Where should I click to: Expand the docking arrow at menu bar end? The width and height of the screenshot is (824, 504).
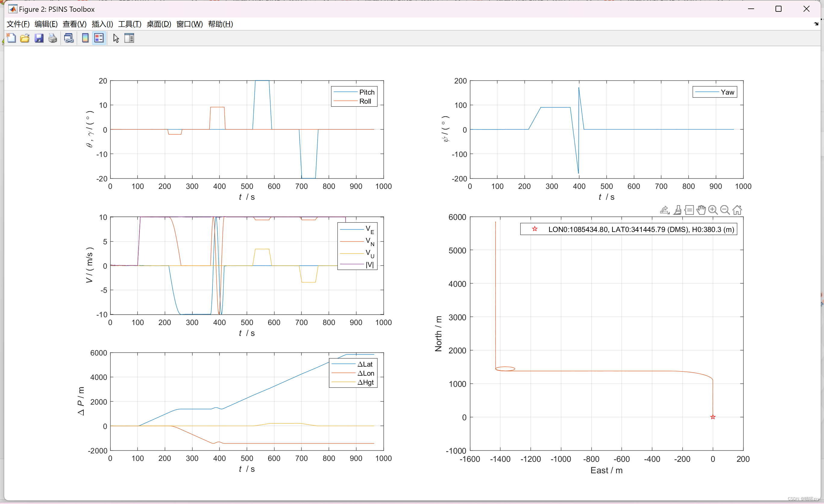pos(816,24)
